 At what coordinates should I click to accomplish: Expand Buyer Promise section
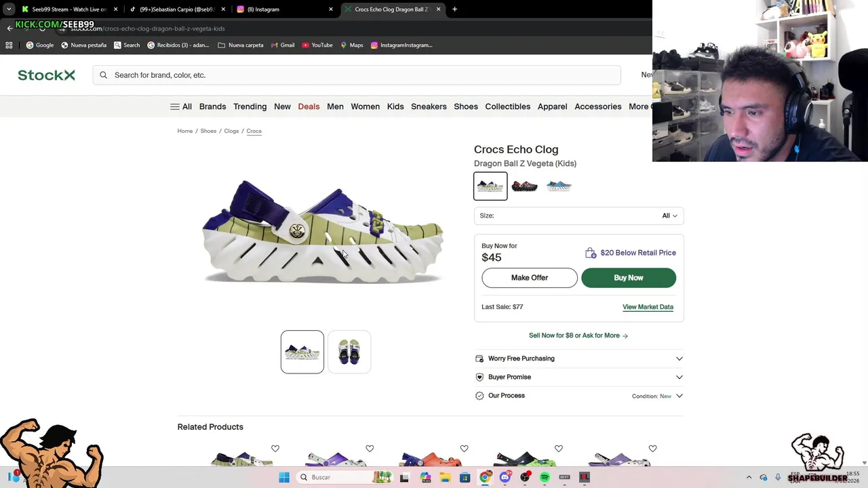[578, 377]
